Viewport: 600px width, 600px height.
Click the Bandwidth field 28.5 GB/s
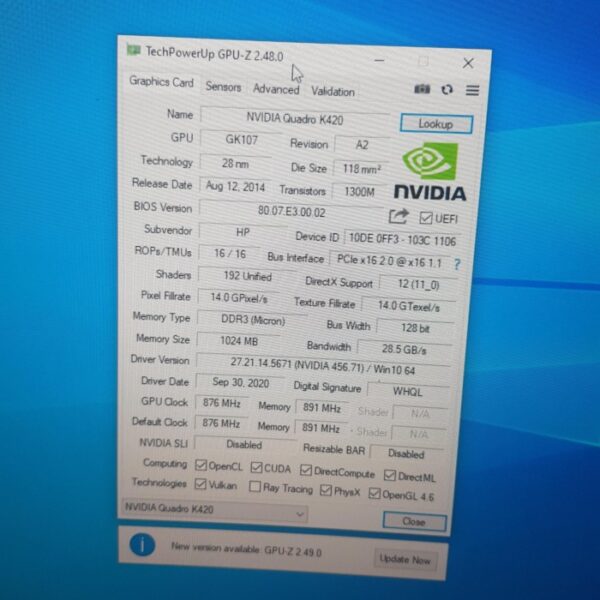[x=404, y=349]
